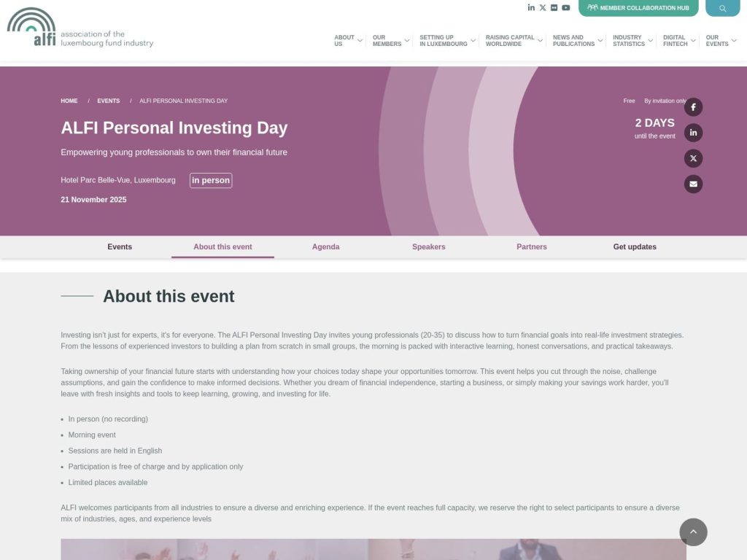Open ALFI's YouTube channel icon
Screen dimensions: 747x560
click(566, 7)
